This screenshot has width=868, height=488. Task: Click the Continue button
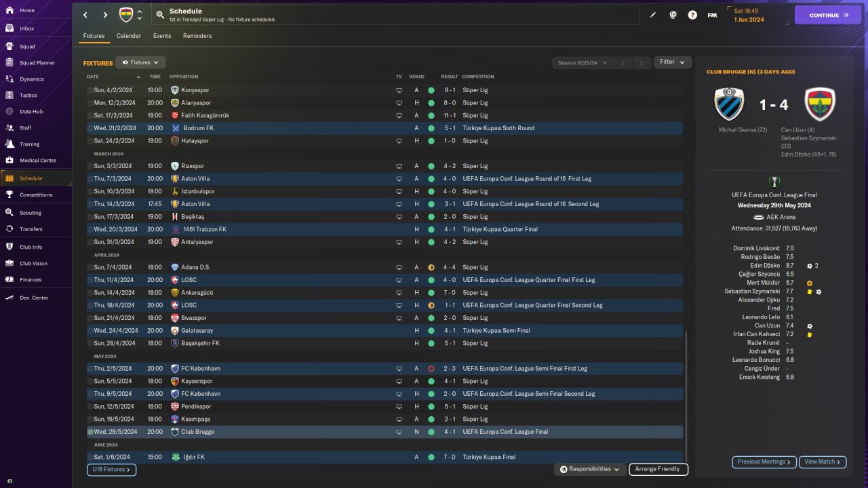click(x=828, y=15)
